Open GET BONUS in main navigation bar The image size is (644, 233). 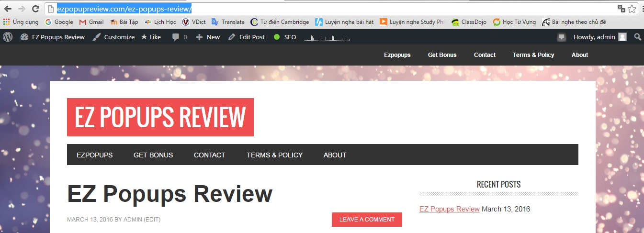(x=153, y=155)
